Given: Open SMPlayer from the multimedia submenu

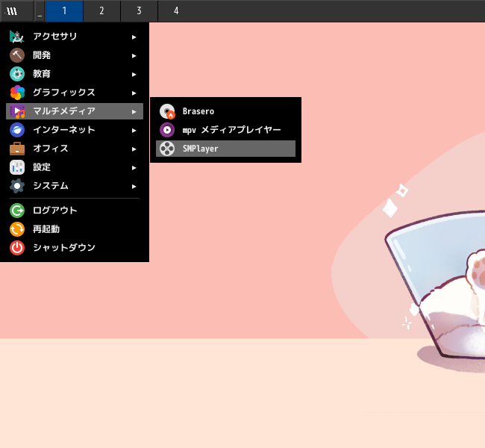Looking at the screenshot, I should [225, 149].
